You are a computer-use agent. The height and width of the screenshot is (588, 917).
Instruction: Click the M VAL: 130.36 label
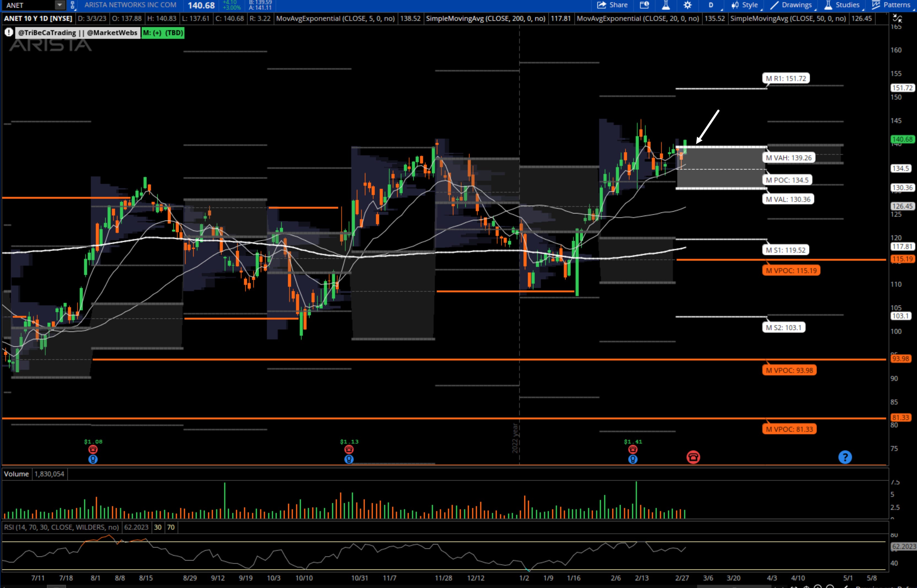(788, 199)
